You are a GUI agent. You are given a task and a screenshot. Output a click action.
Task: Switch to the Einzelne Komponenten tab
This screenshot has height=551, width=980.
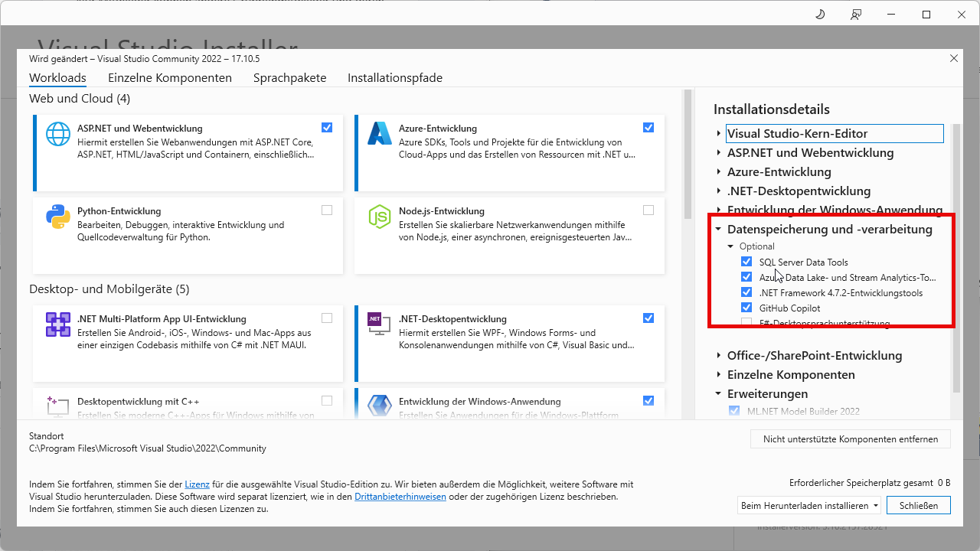(169, 77)
